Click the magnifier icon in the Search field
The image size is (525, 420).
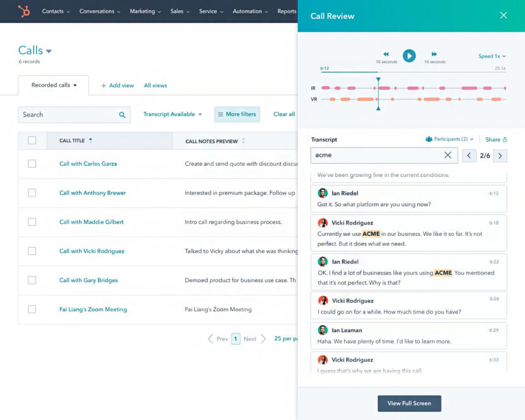(x=123, y=114)
